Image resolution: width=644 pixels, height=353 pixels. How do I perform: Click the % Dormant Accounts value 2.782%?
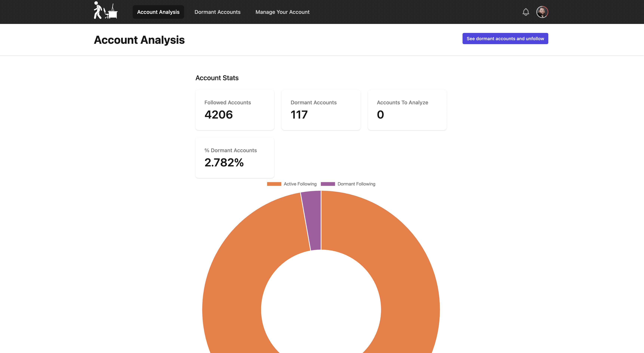(224, 162)
